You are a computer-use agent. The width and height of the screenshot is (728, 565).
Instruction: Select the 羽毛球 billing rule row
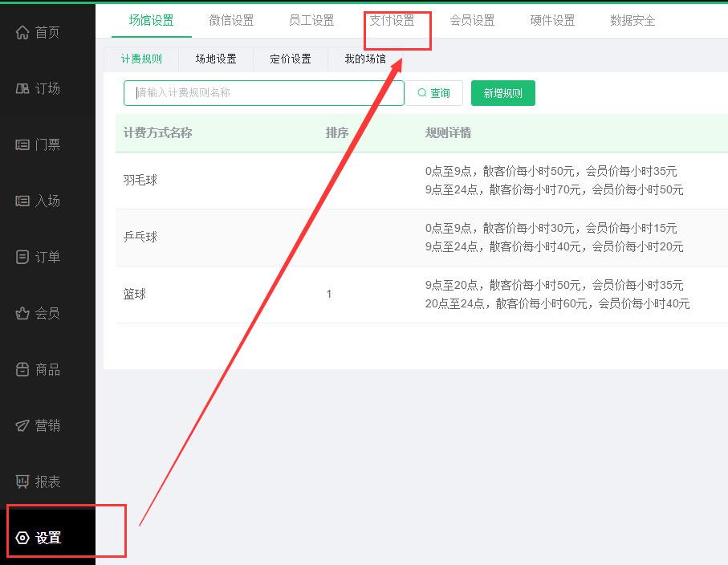click(140, 181)
